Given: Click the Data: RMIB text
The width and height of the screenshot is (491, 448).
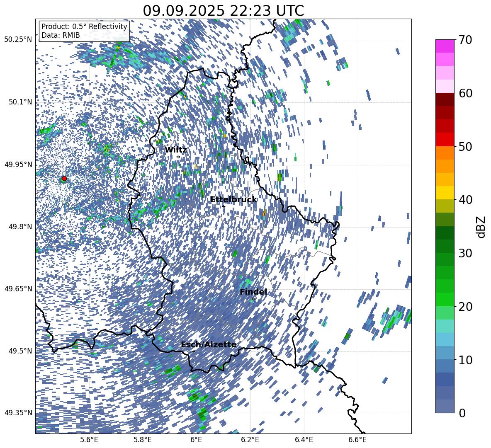Looking at the screenshot, I should (x=61, y=35).
